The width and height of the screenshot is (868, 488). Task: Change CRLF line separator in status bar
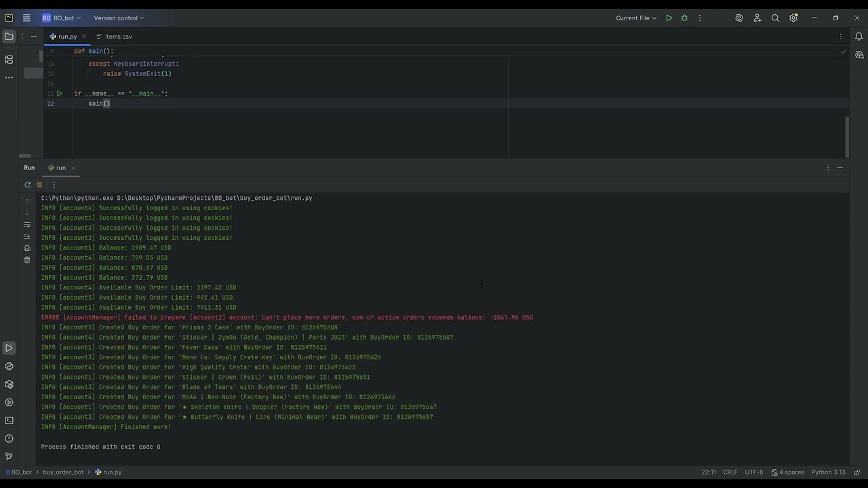[x=730, y=472]
